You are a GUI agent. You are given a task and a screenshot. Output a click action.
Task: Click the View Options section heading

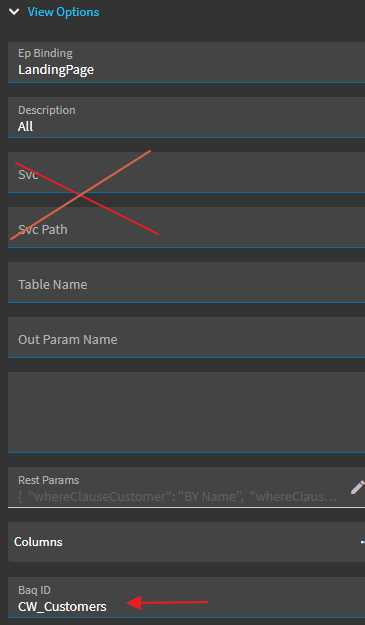pyautogui.click(x=63, y=12)
